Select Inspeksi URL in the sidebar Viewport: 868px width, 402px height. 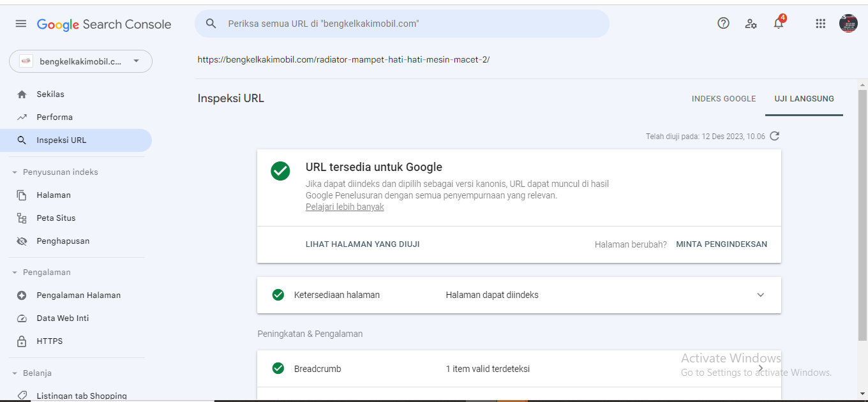point(76,140)
